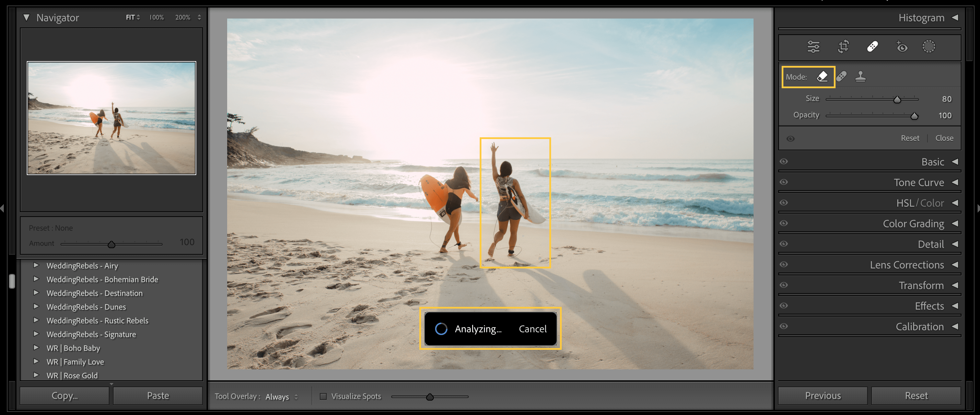
Task: Toggle the Visualize Spots checkbox
Action: click(x=323, y=396)
